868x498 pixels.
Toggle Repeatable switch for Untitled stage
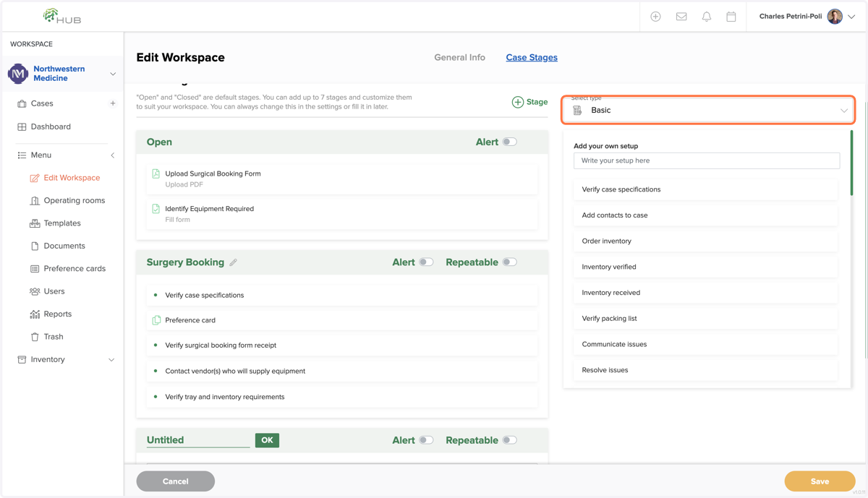point(510,440)
